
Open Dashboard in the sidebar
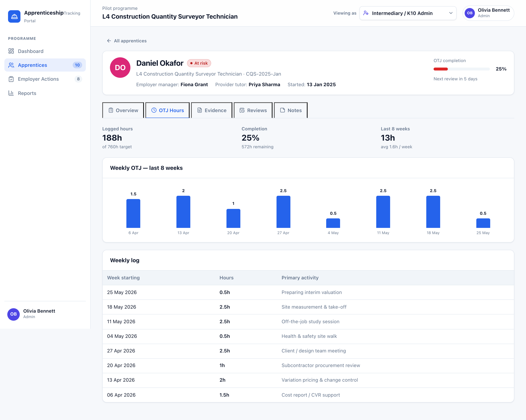tap(45, 51)
